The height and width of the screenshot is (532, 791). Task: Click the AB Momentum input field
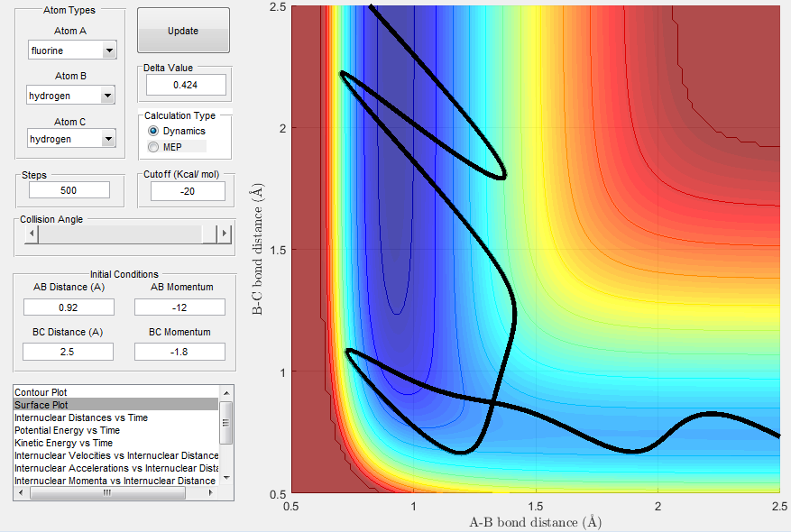[179, 307]
